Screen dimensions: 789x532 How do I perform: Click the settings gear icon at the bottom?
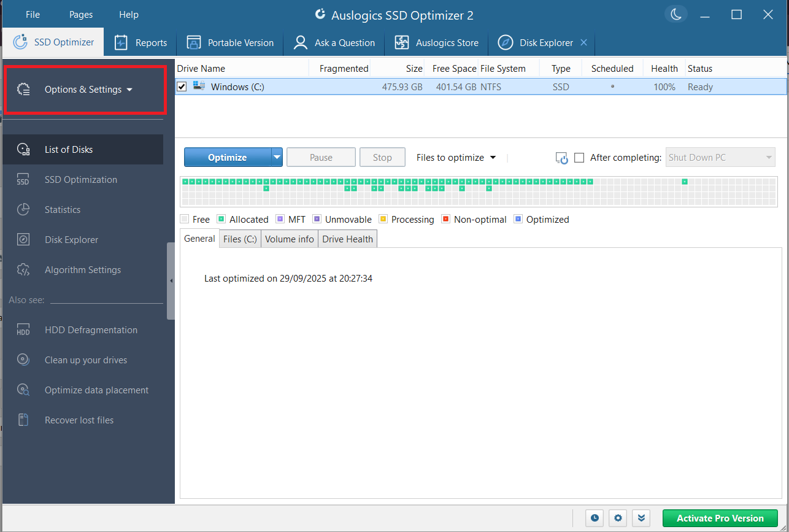pyautogui.click(x=617, y=518)
